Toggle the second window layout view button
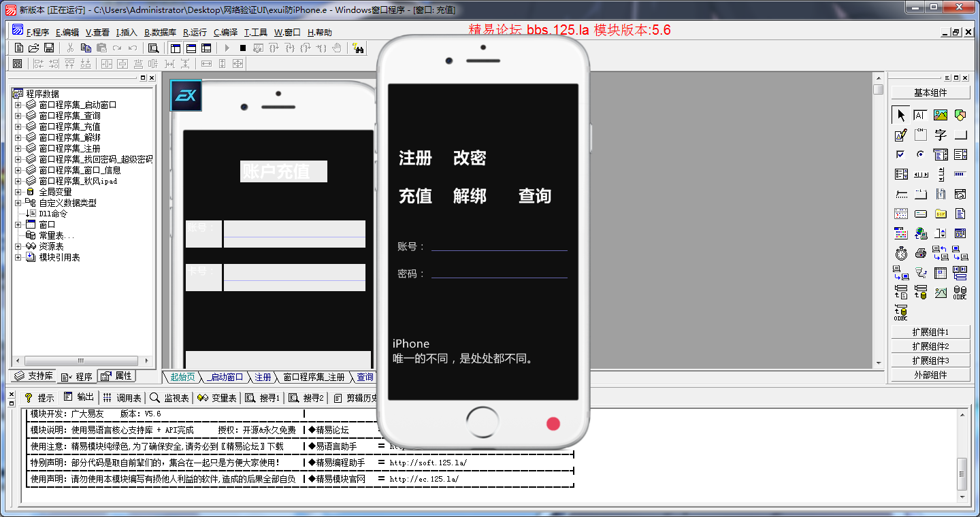The image size is (980, 517). 191,48
